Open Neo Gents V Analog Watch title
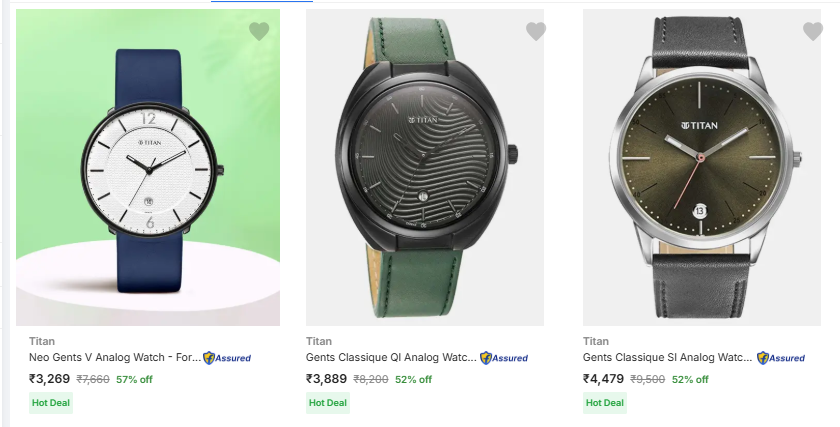This screenshot has width=840, height=427. (113, 358)
